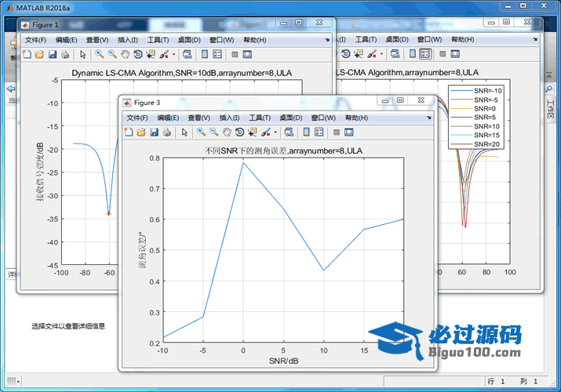Save icon in Figure 1 toolbar
This screenshot has width=561, height=392.
(x=53, y=54)
